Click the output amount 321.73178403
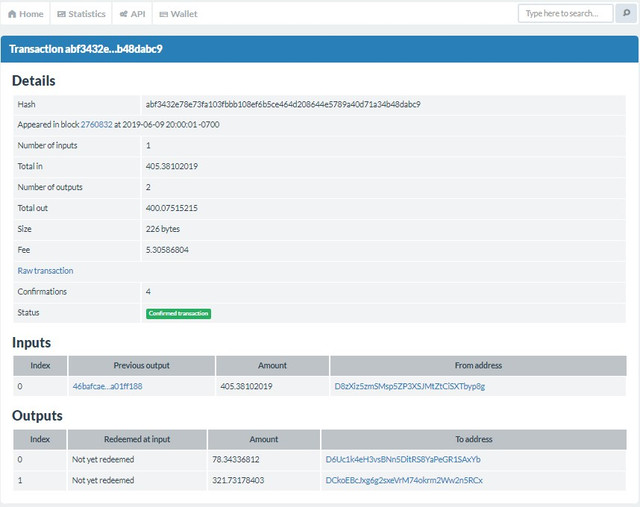Screen dimensions: 640x507 [x=238, y=480]
